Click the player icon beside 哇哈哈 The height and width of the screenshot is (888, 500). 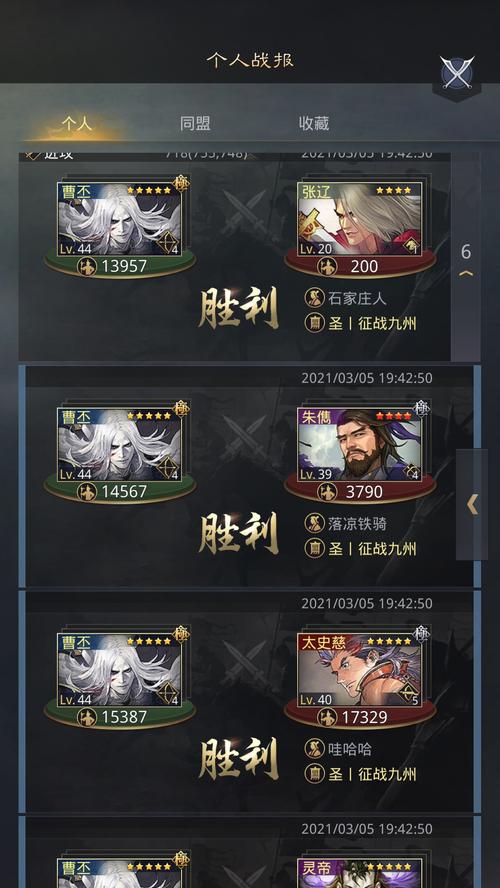pos(314,749)
